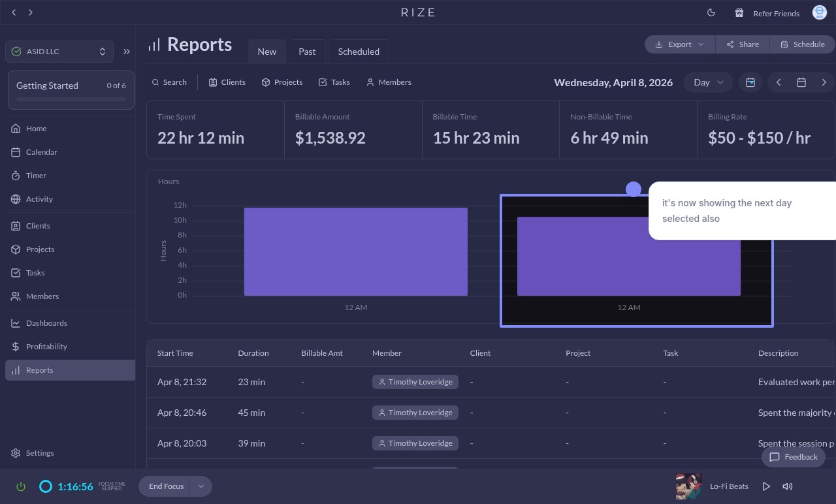
Task: Open the date picker calendar icon
Action: pos(801,82)
